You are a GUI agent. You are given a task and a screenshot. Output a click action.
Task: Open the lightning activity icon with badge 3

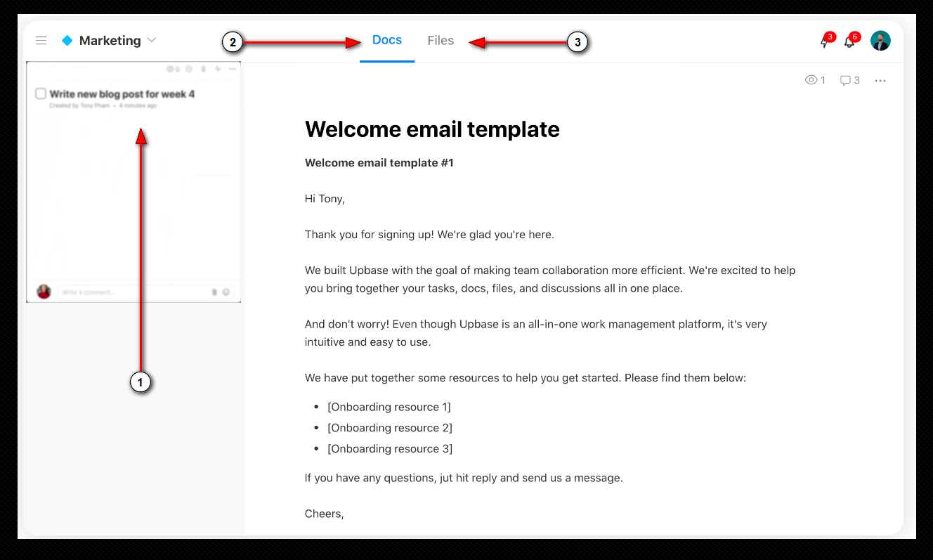826,41
